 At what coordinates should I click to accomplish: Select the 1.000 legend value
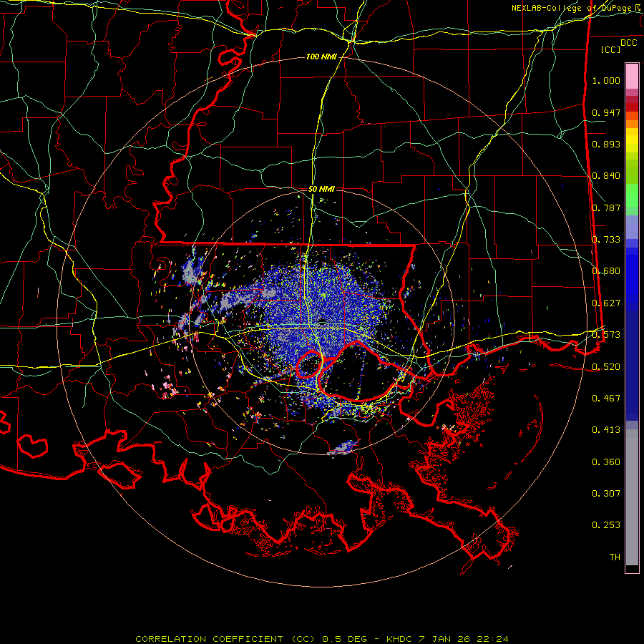click(606, 81)
